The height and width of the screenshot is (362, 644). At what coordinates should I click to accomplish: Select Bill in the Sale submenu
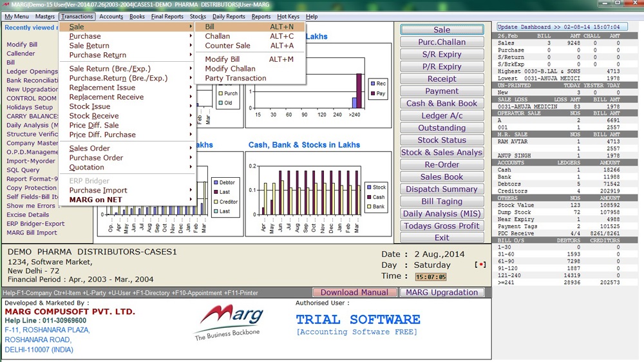pyautogui.click(x=250, y=26)
